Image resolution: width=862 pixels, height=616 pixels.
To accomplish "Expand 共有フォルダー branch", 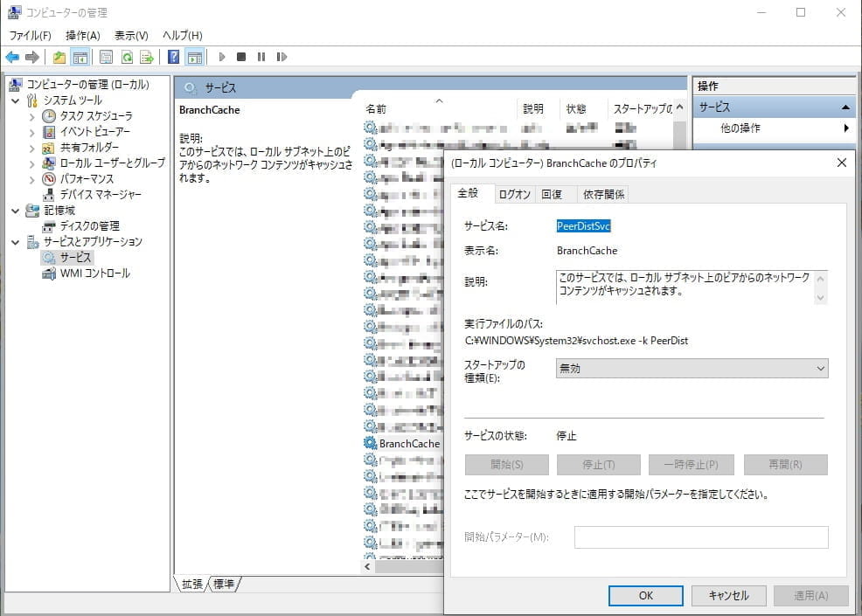I will point(31,149).
